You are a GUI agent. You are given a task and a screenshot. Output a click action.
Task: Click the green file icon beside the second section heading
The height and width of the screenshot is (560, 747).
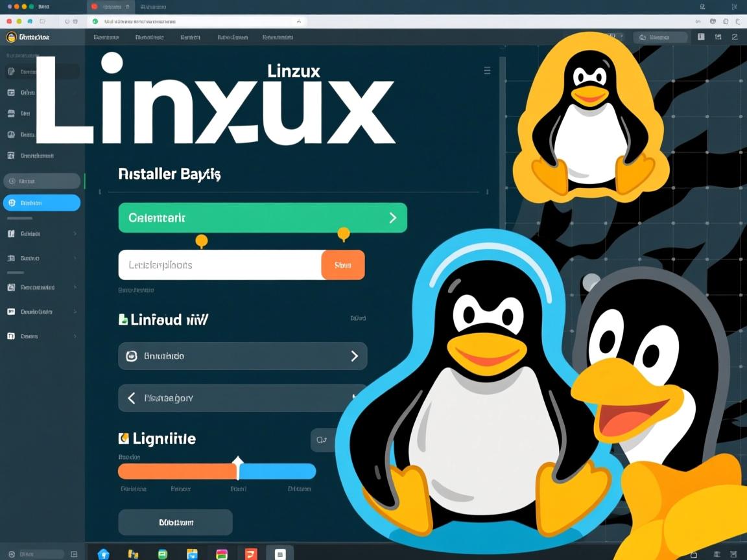tap(123, 319)
